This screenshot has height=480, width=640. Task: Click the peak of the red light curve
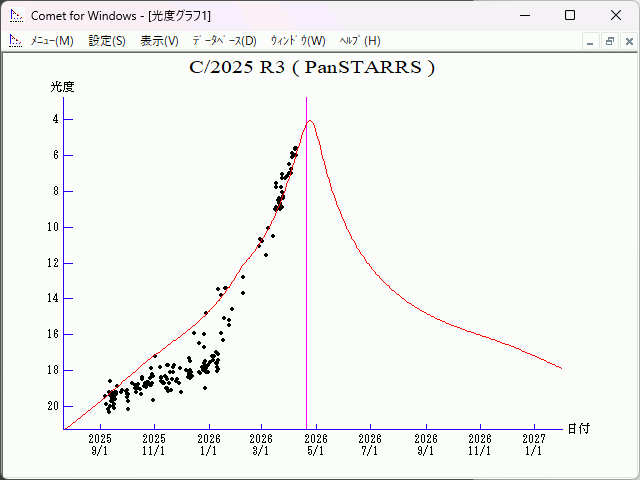[x=310, y=121]
